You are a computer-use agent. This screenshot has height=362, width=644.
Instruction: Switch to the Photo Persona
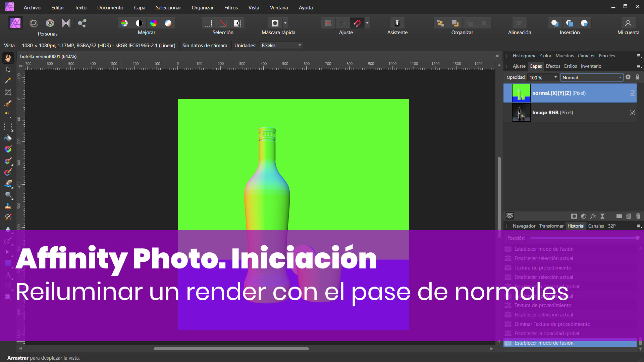tap(15, 23)
